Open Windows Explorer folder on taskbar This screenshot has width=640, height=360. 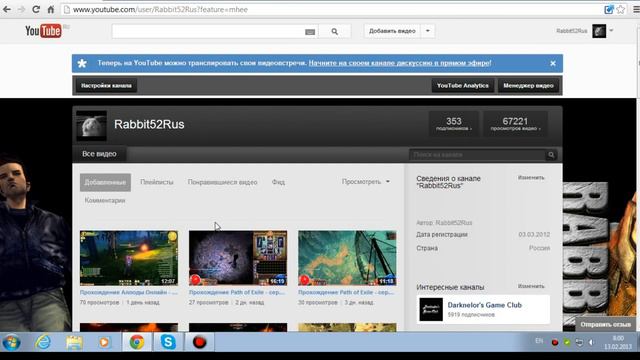(74, 342)
